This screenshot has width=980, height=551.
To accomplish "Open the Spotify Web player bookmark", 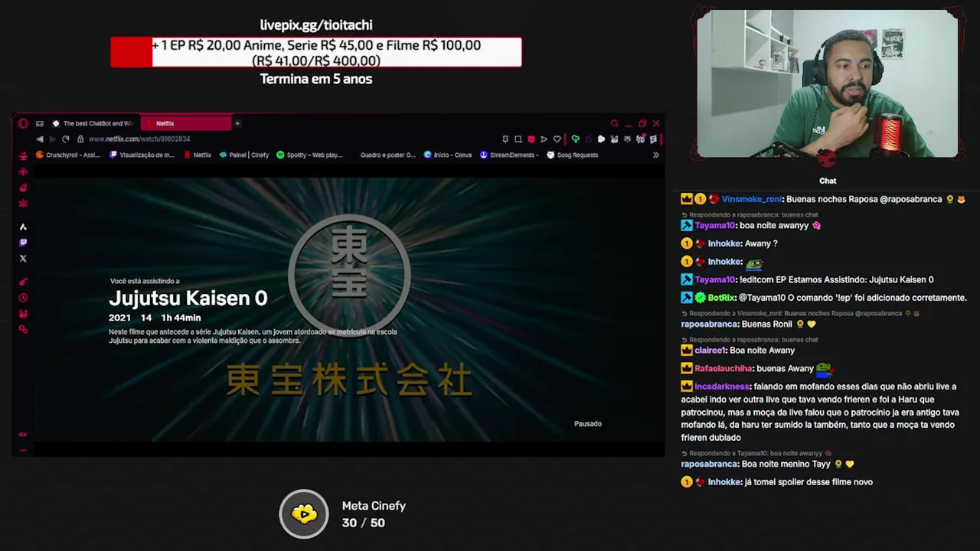I will [x=309, y=155].
